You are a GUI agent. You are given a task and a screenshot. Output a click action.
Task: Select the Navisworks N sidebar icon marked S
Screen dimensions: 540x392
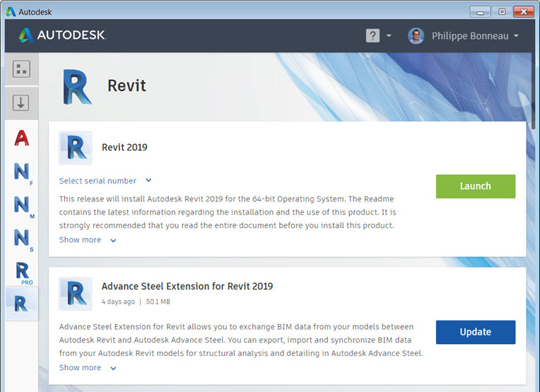(x=23, y=239)
